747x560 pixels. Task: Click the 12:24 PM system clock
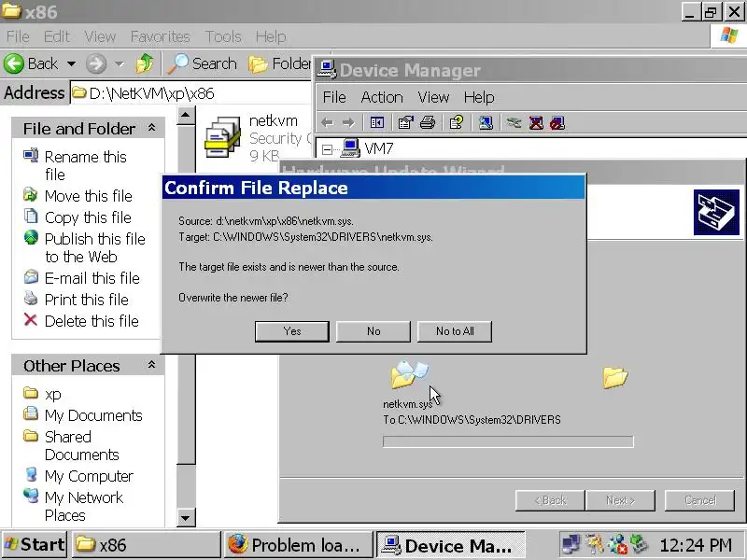tap(695, 545)
